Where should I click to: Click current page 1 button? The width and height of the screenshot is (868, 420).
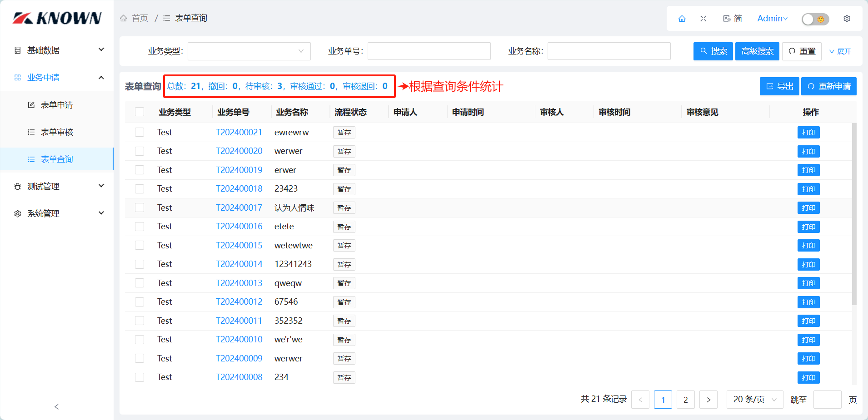tap(663, 400)
